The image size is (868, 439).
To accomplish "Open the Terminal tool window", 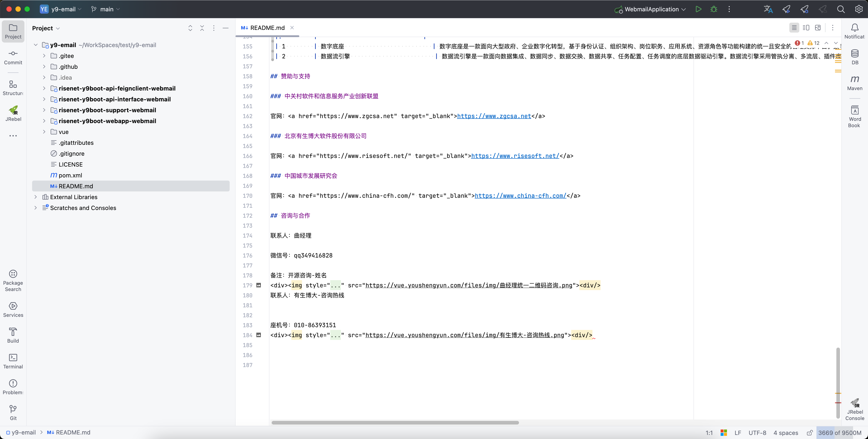I will 13,361.
